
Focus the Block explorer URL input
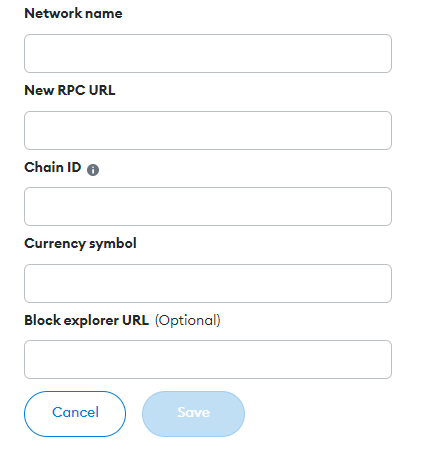pos(208,359)
